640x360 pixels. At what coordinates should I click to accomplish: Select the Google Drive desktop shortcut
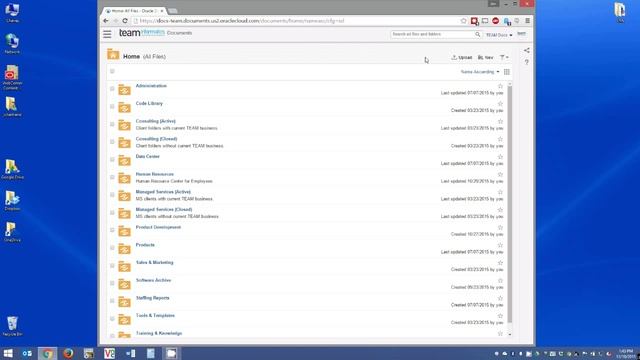[x=12, y=170]
